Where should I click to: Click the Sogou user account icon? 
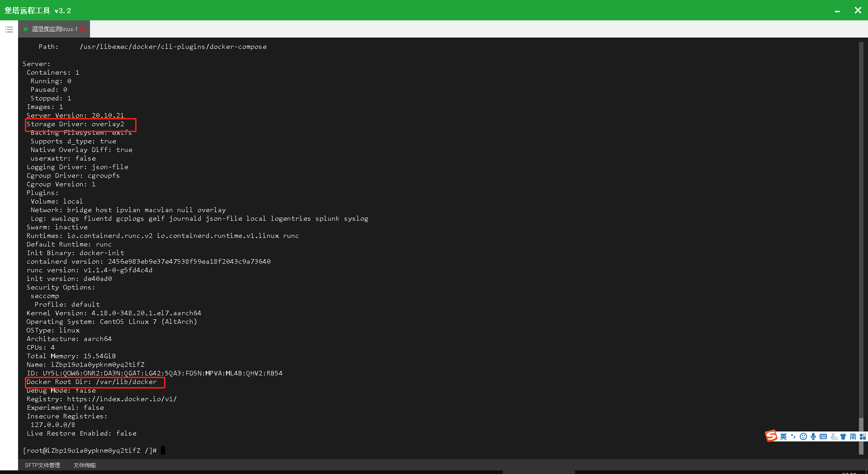click(834, 437)
